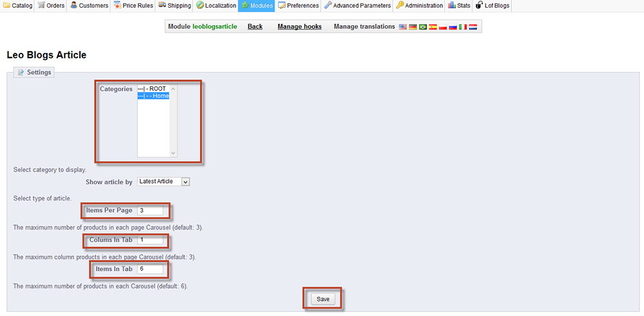Screen dimensions: 644x316
Task: Focus the Items Per Page field
Action: point(150,210)
